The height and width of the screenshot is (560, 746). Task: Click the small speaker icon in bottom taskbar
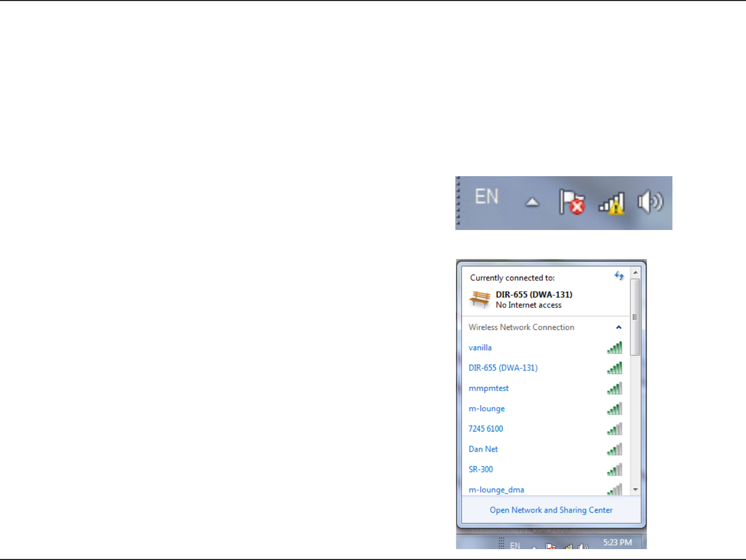[x=583, y=546]
